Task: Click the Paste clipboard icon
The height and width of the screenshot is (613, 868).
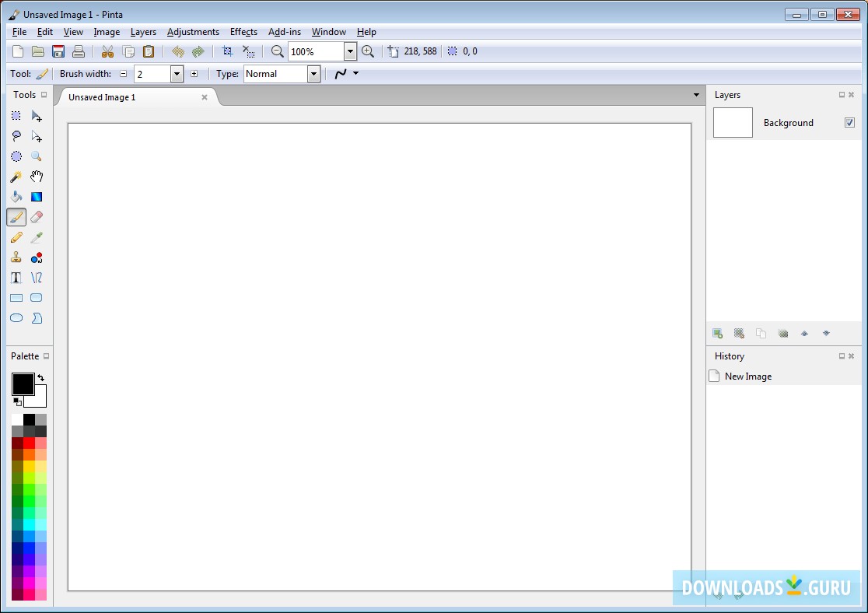Action: point(149,51)
